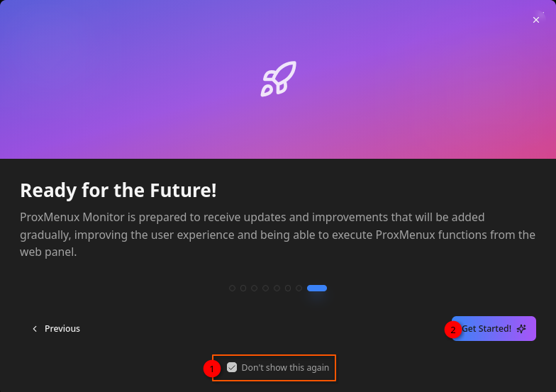Go to the second pagination dot
Viewport: 556px width, 392px height.
(243, 289)
